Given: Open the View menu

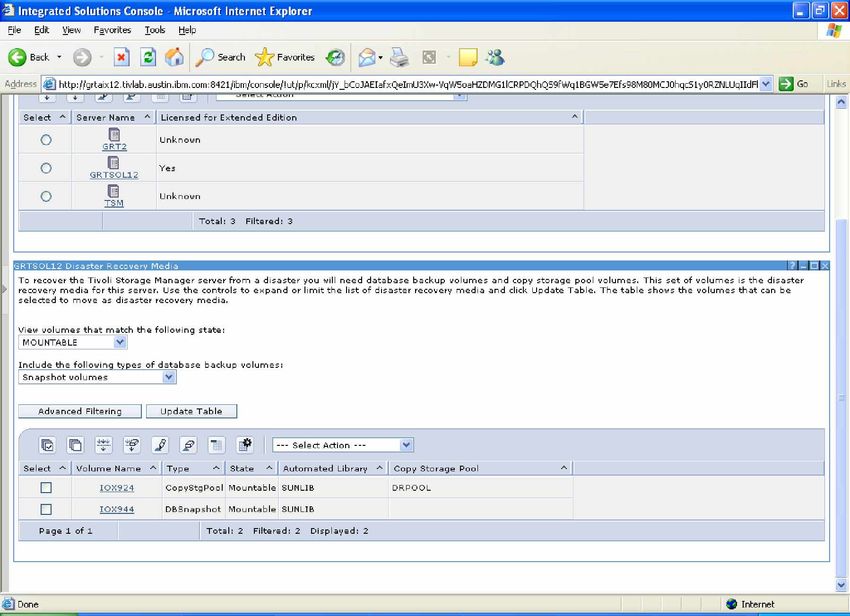Looking at the screenshot, I should (x=71, y=30).
